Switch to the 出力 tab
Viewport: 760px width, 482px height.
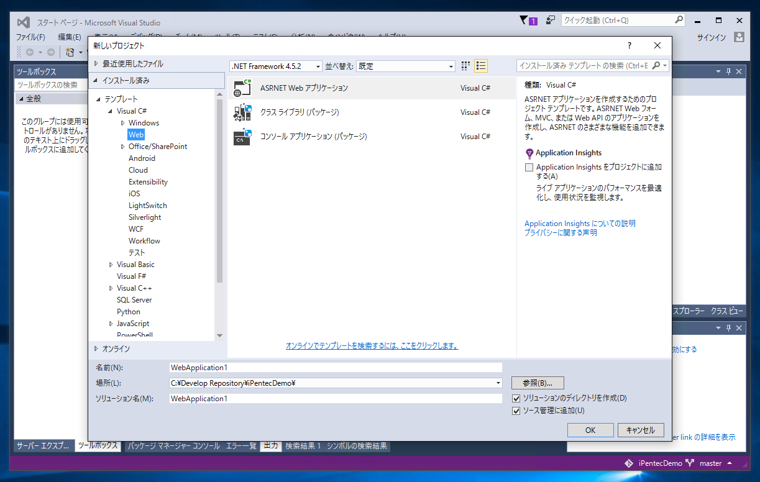270,446
